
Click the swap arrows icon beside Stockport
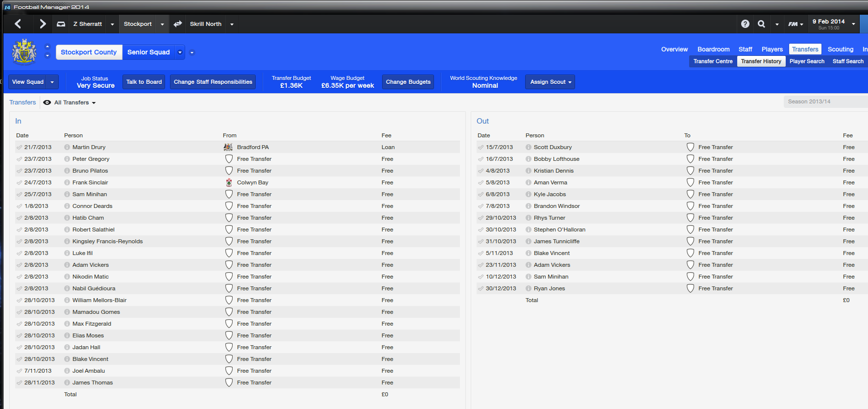coord(178,24)
